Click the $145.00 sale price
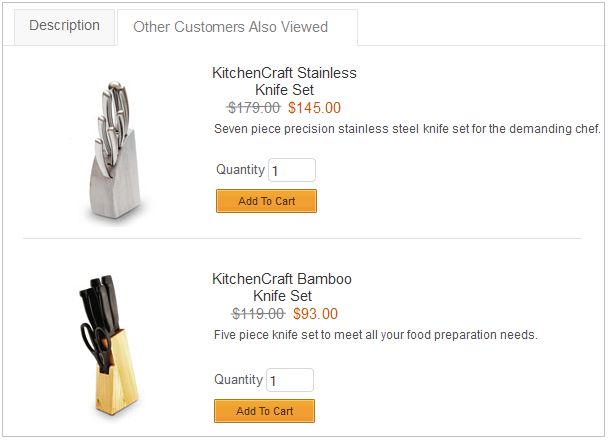The height and width of the screenshot is (440, 608). pyautogui.click(x=314, y=108)
